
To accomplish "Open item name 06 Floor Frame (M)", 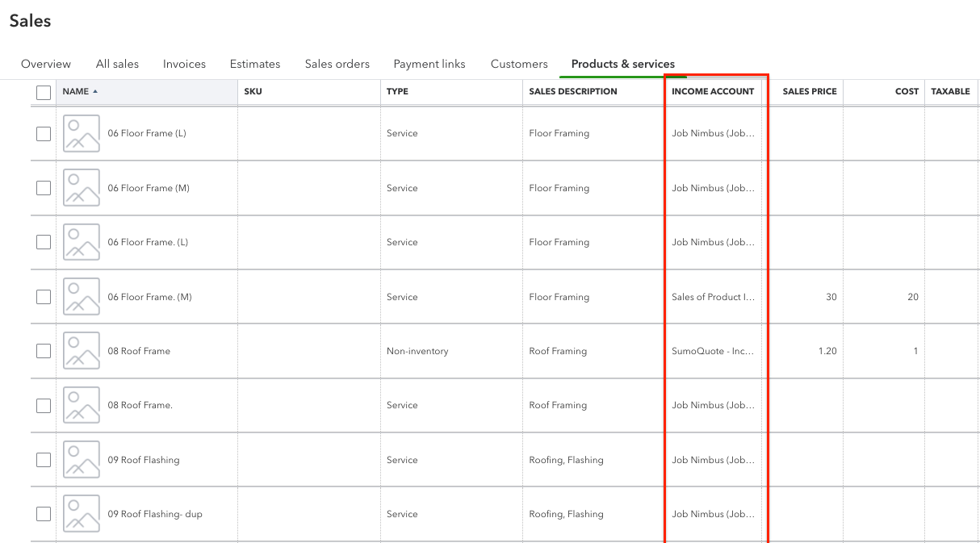I will [149, 188].
